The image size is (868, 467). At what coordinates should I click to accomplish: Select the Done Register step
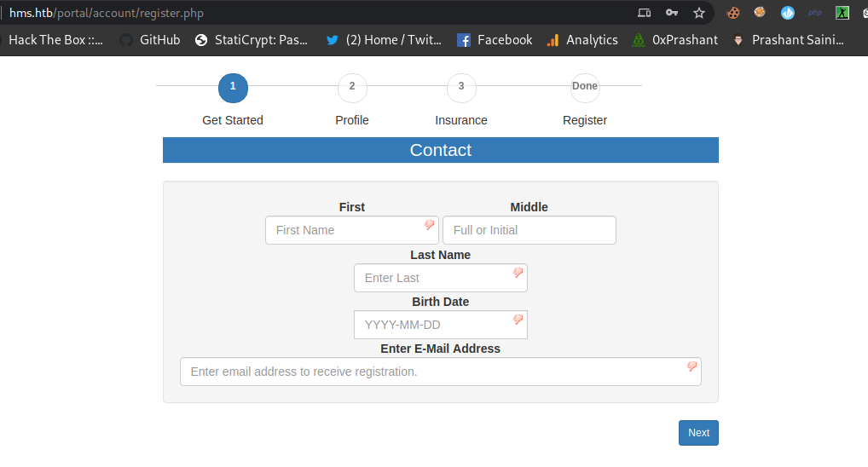coord(585,87)
